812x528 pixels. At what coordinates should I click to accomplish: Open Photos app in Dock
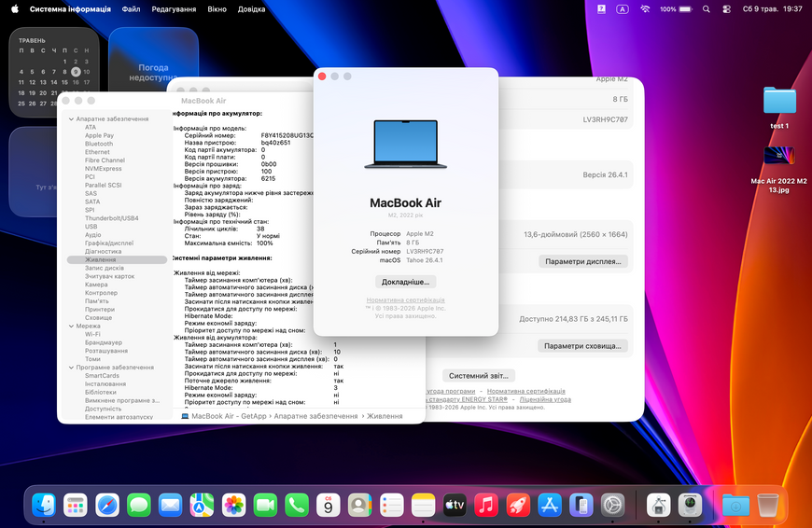[233, 505]
